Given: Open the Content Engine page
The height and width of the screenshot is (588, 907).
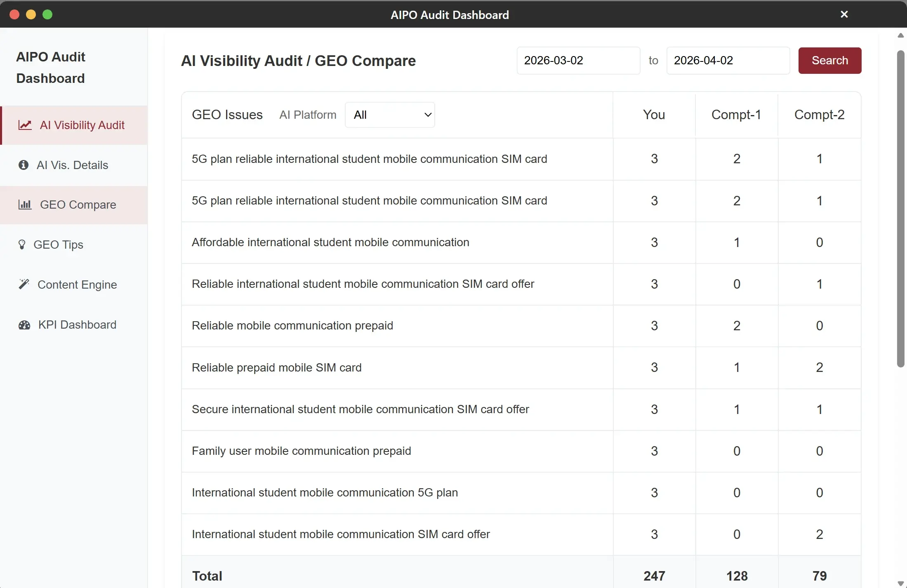Looking at the screenshot, I should (77, 285).
